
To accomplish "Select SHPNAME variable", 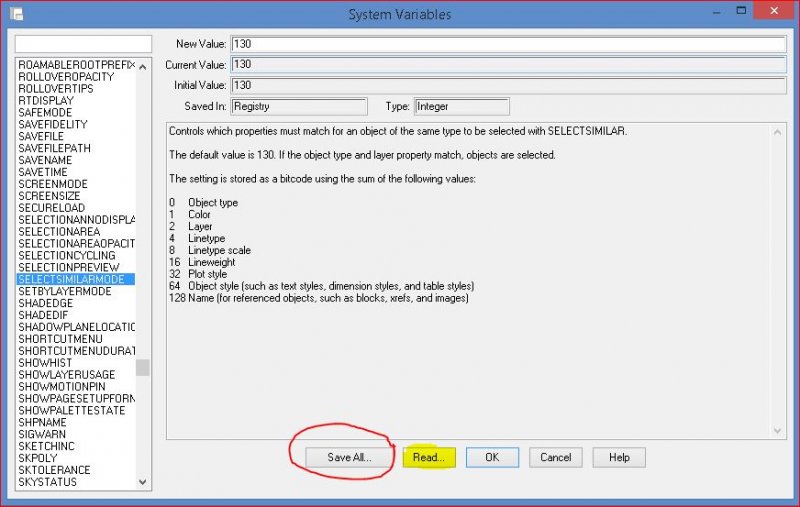I will click(x=42, y=423).
